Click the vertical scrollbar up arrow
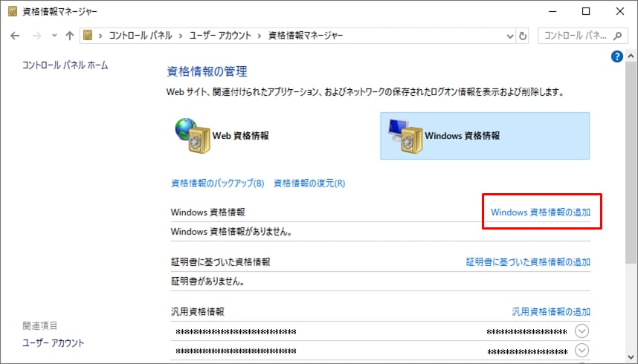 tap(631, 56)
